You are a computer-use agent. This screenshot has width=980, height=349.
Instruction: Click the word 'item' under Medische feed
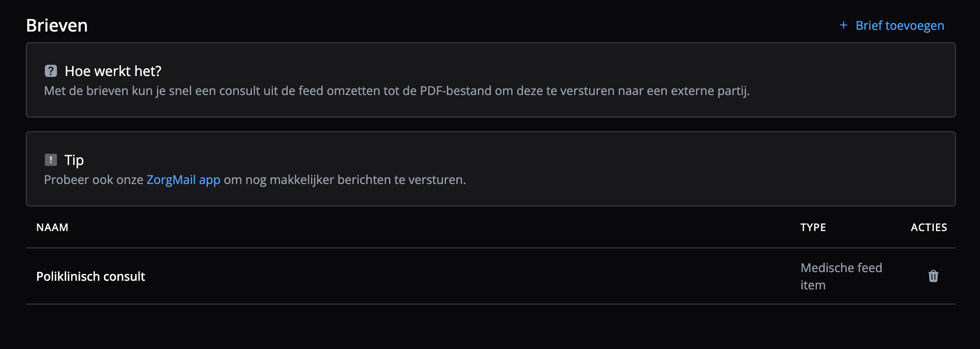[x=813, y=286]
